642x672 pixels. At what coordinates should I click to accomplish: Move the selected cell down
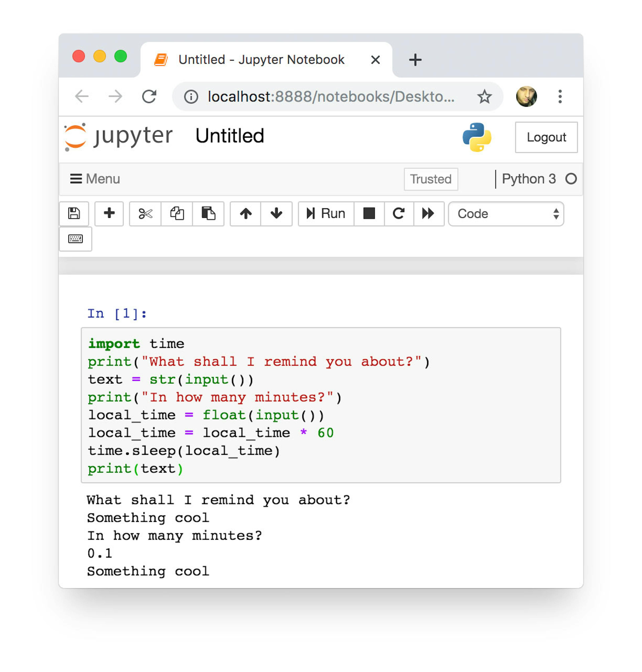[276, 214]
